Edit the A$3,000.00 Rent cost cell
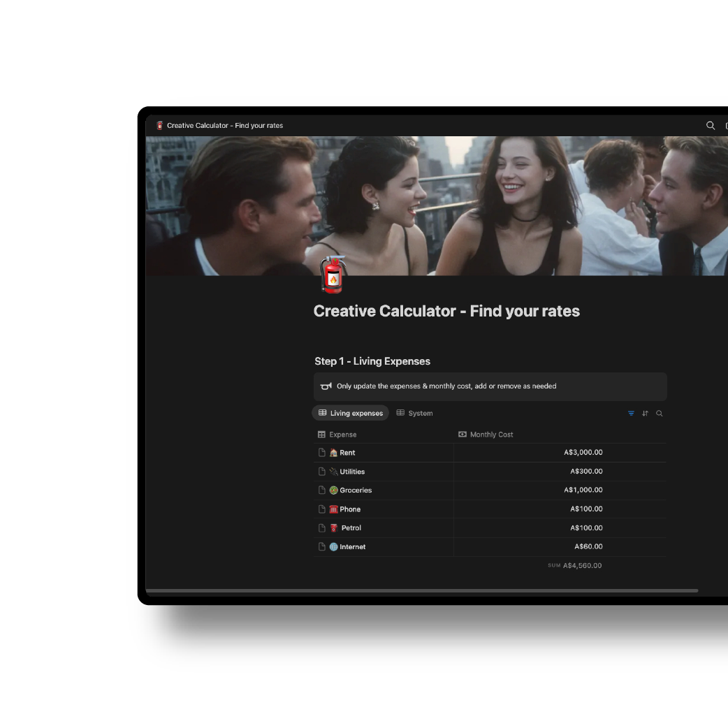The width and height of the screenshot is (728, 728). [560, 452]
